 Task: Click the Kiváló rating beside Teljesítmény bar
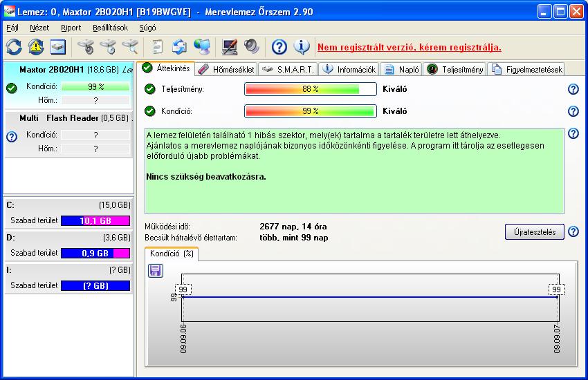tap(394, 89)
